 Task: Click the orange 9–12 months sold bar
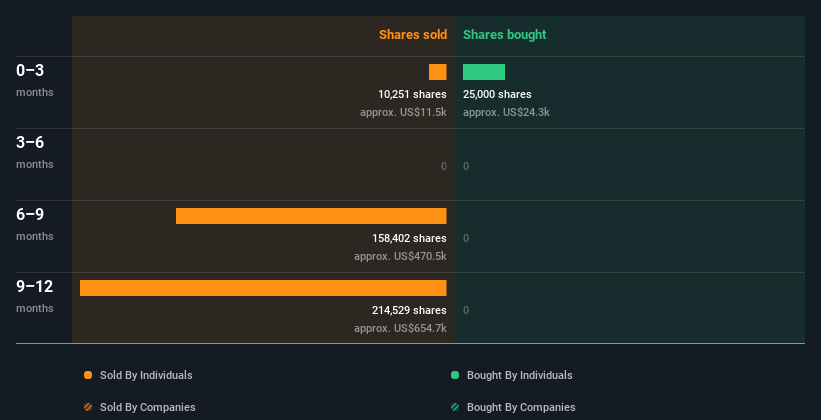263,288
